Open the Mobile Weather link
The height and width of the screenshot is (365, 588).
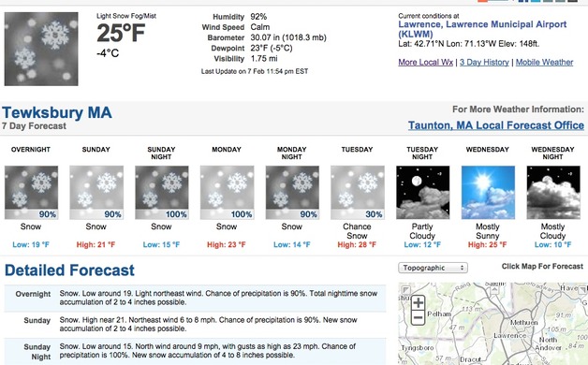544,62
